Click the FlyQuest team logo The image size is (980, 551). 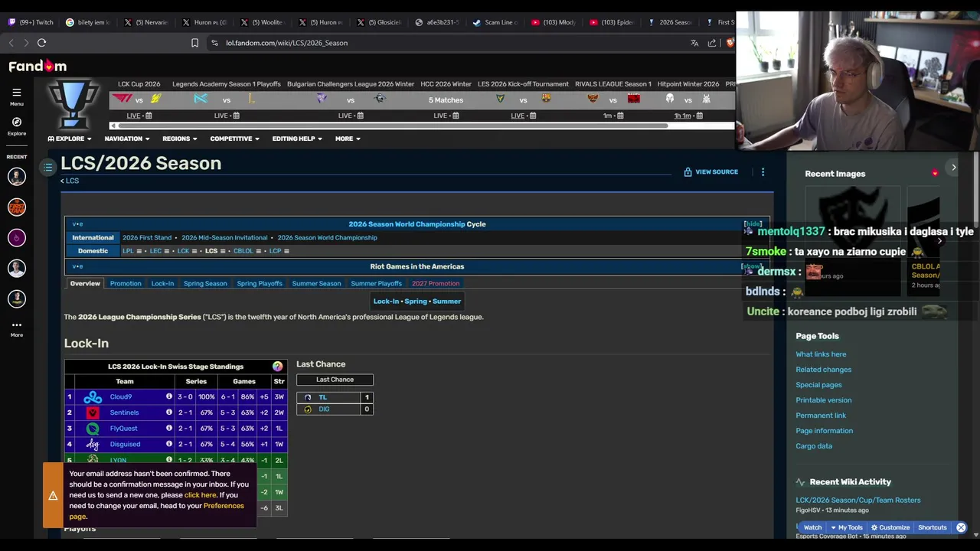pos(93,429)
